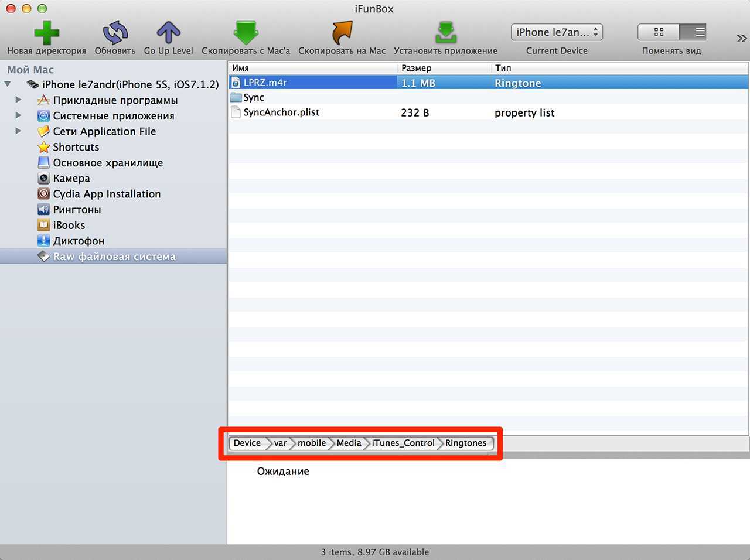Open the Current Device dropdown
Image resolution: width=750 pixels, height=560 pixels.
(557, 32)
